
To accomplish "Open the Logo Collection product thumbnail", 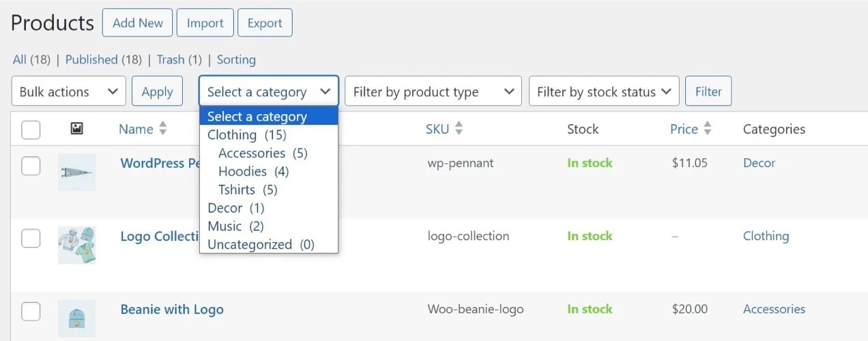I will click(76, 245).
